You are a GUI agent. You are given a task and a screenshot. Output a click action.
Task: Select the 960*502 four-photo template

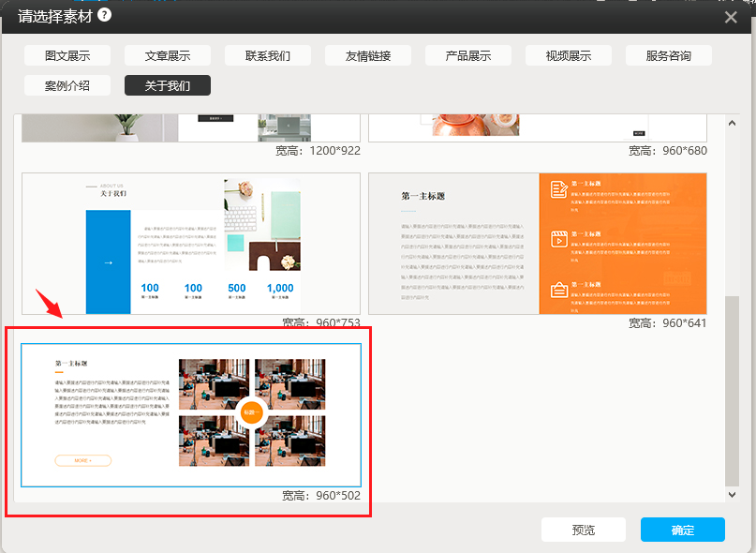pyautogui.click(x=191, y=414)
